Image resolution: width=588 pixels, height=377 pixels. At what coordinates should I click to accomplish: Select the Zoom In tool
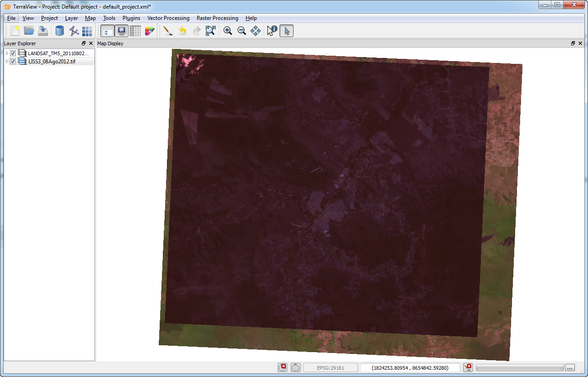click(228, 31)
